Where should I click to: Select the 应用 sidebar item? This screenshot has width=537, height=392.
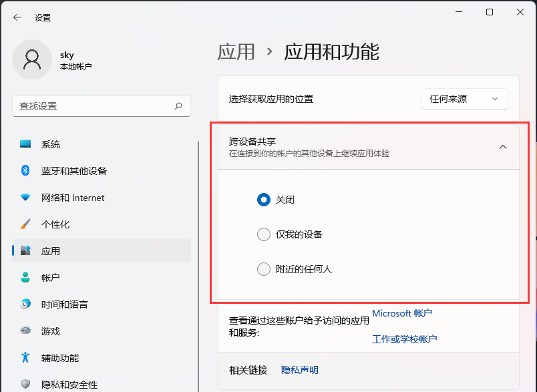pyautogui.click(x=50, y=250)
